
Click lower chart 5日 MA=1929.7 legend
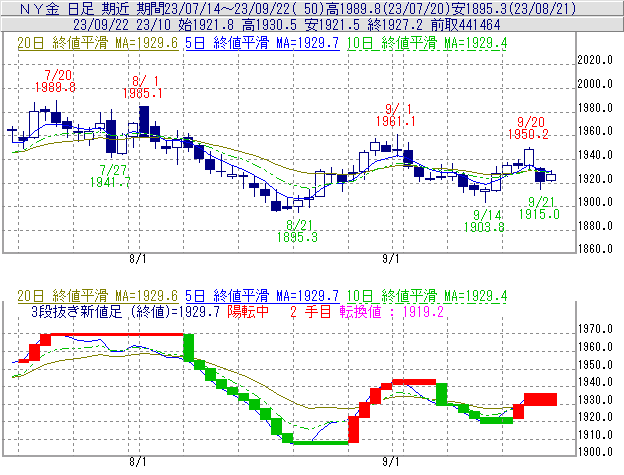click(262, 296)
